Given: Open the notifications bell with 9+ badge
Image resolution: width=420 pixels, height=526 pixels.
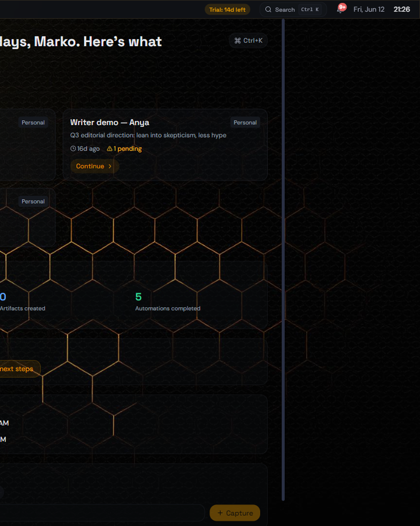Looking at the screenshot, I should (340, 9).
